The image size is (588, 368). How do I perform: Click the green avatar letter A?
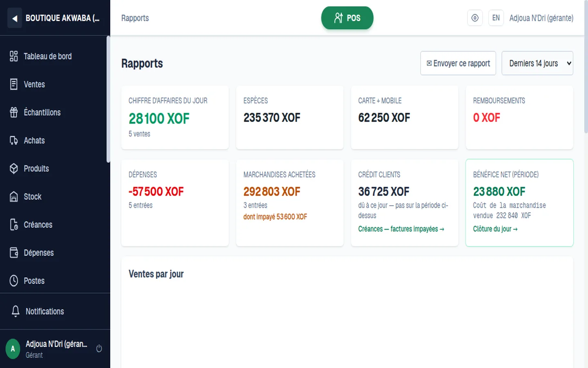tap(13, 349)
